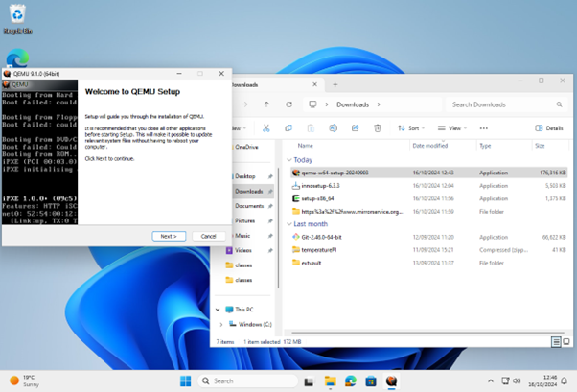This screenshot has height=392, width=577.
Task: Click the Share icon in Explorer toolbar
Action: tap(356, 127)
